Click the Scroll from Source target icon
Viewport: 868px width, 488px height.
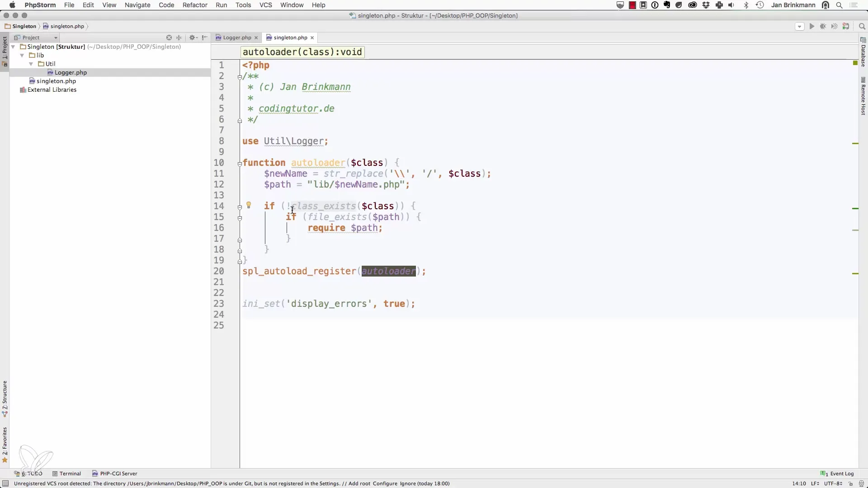click(169, 38)
